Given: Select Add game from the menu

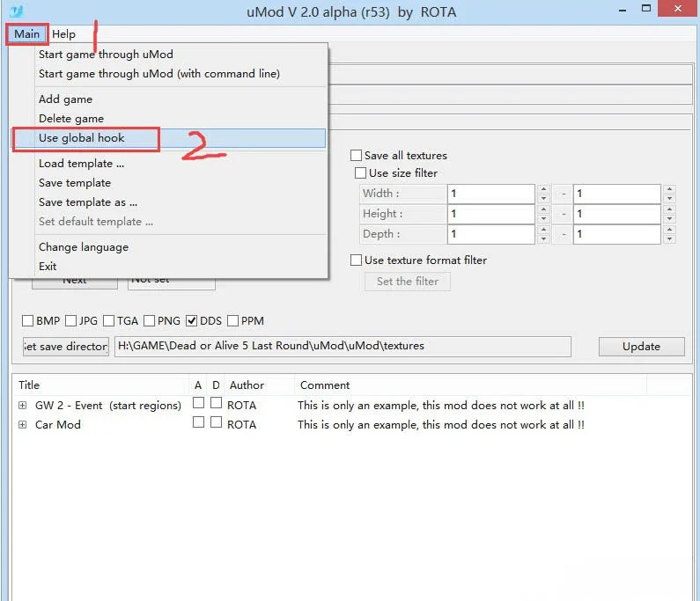Looking at the screenshot, I should (x=65, y=99).
